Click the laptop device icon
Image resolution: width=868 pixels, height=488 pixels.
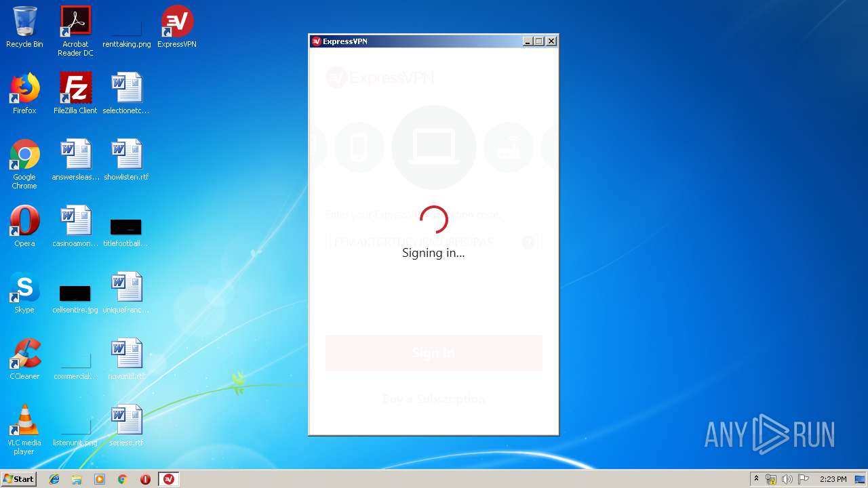tap(434, 147)
